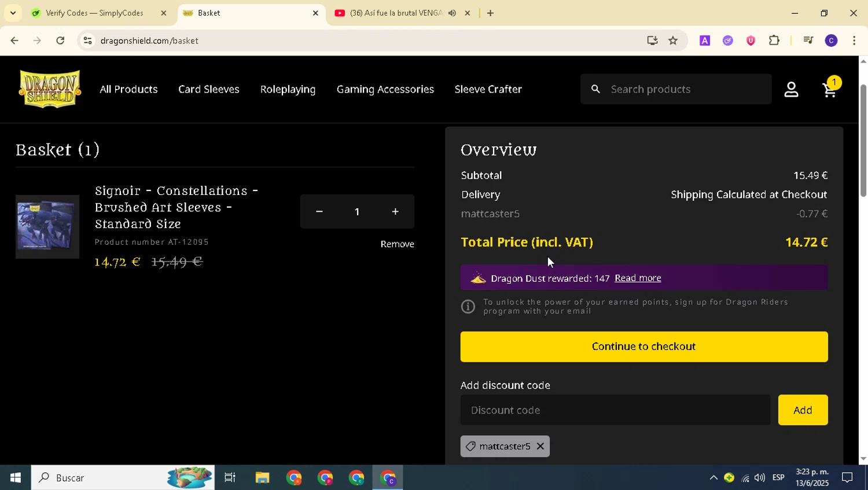Click Remove item link
Viewport: 868px width, 490px height.
click(x=397, y=244)
